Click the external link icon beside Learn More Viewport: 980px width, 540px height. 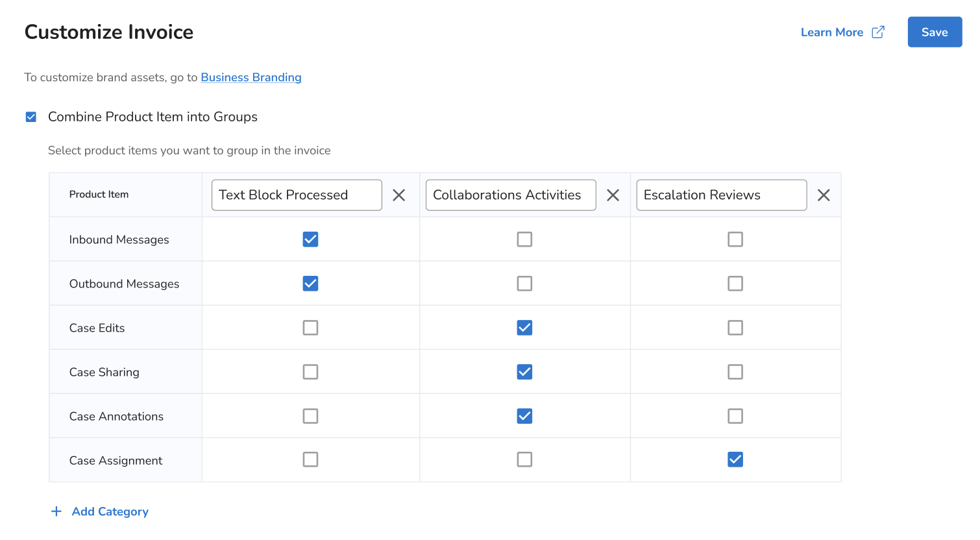coord(878,32)
